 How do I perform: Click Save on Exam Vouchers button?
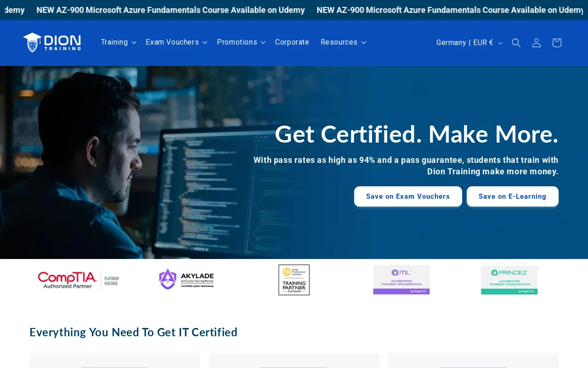pyautogui.click(x=408, y=196)
